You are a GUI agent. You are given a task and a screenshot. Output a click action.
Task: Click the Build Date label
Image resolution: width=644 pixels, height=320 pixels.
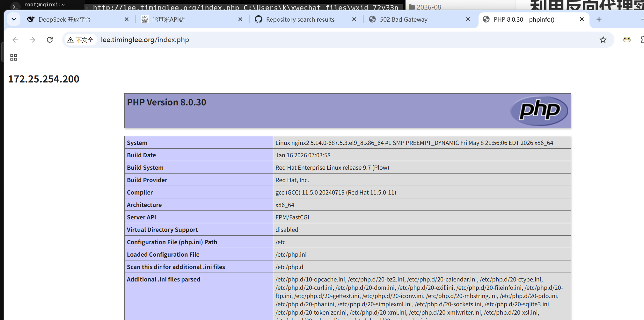(141, 155)
